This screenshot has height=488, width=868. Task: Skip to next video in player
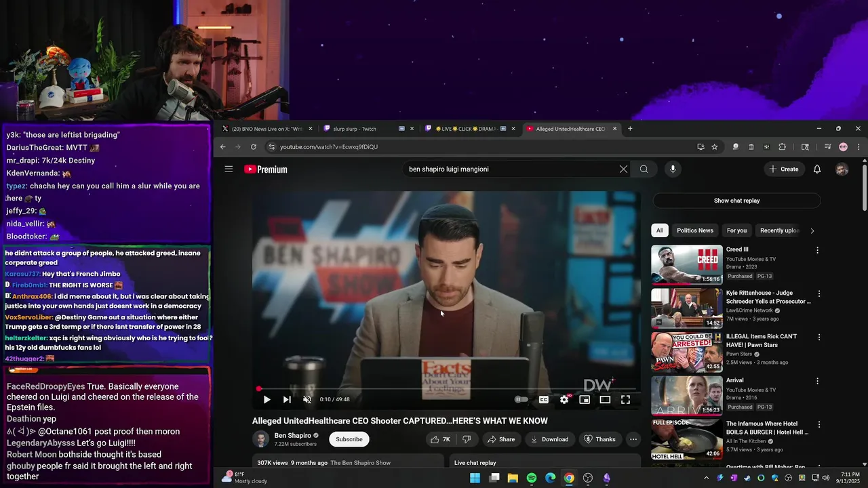pyautogui.click(x=287, y=400)
